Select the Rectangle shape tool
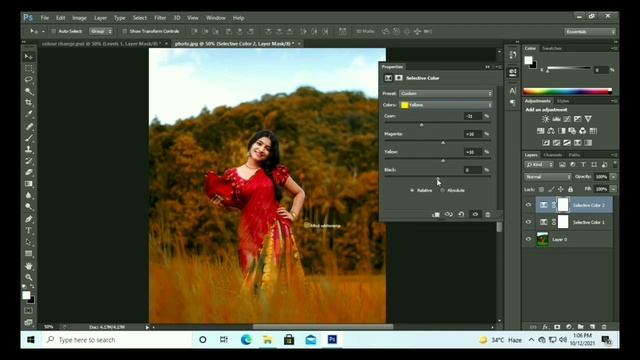The image size is (640, 360). pyautogui.click(x=29, y=253)
